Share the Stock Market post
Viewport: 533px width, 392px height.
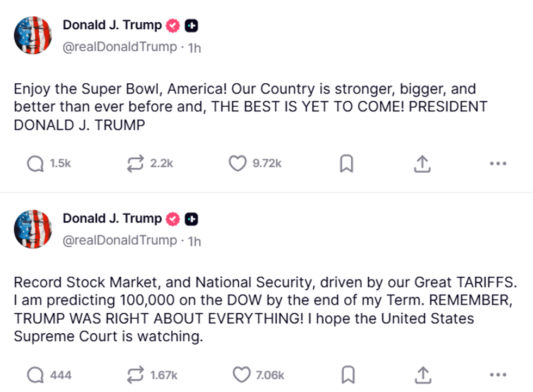(423, 375)
